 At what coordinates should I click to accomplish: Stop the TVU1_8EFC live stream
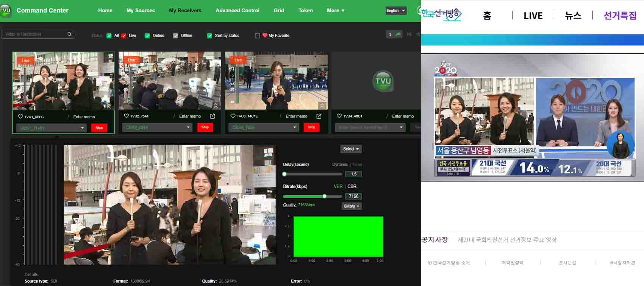point(99,128)
